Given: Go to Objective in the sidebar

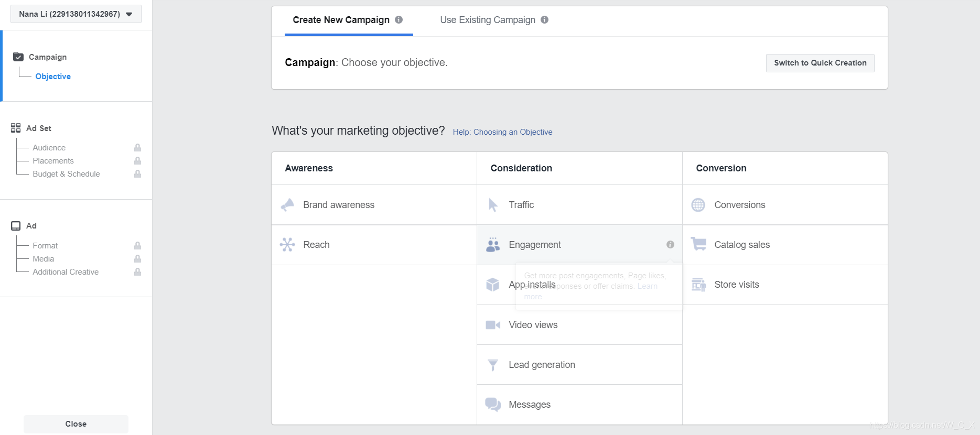Looking at the screenshot, I should 53,77.
